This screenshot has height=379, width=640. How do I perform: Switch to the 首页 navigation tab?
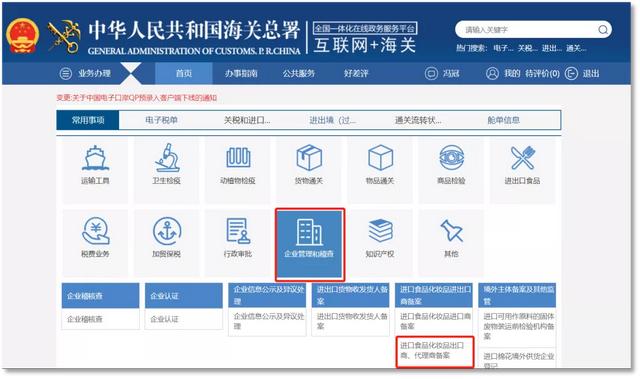(184, 73)
